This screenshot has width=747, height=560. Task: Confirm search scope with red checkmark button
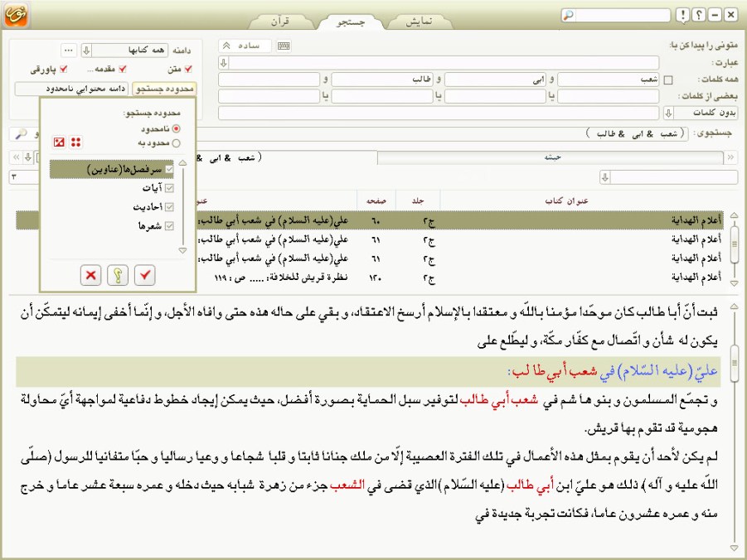pyautogui.click(x=145, y=275)
